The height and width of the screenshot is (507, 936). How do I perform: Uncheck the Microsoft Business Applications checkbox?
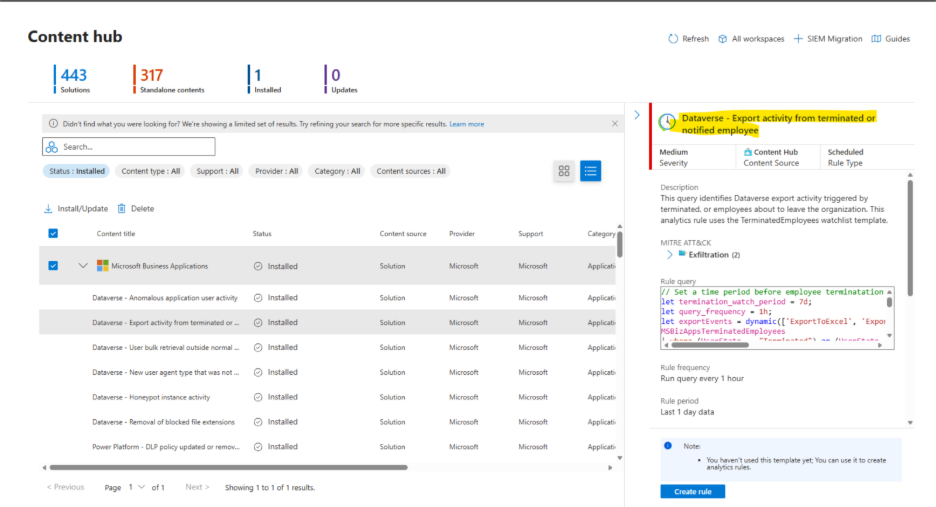(x=53, y=266)
